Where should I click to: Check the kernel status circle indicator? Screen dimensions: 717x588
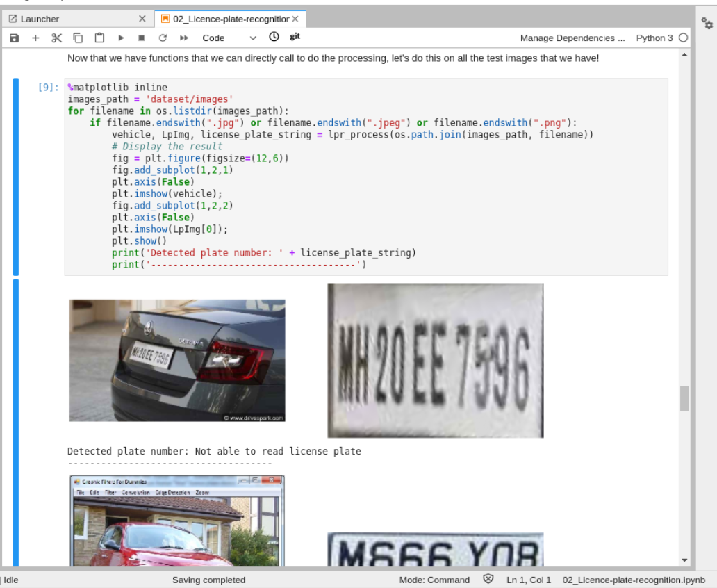pos(683,38)
